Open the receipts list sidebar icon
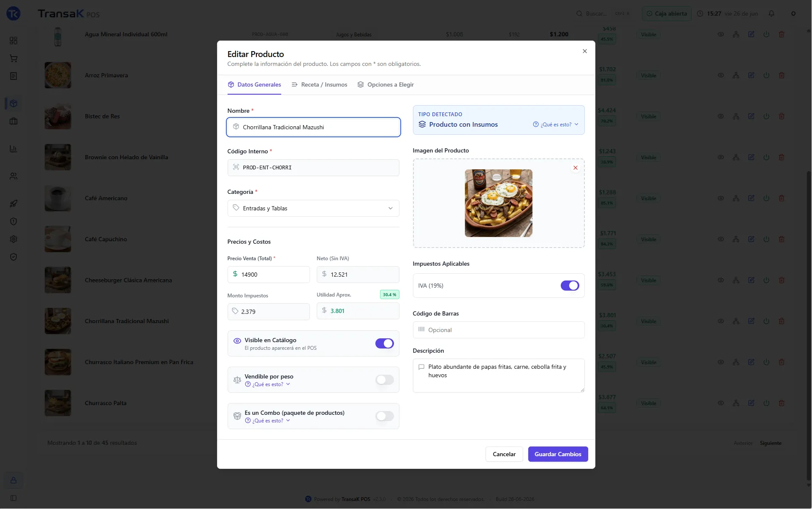812x509 pixels. [14, 76]
